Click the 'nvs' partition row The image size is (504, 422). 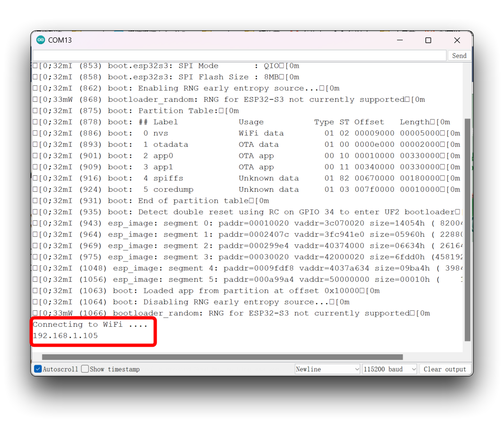pos(247,133)
